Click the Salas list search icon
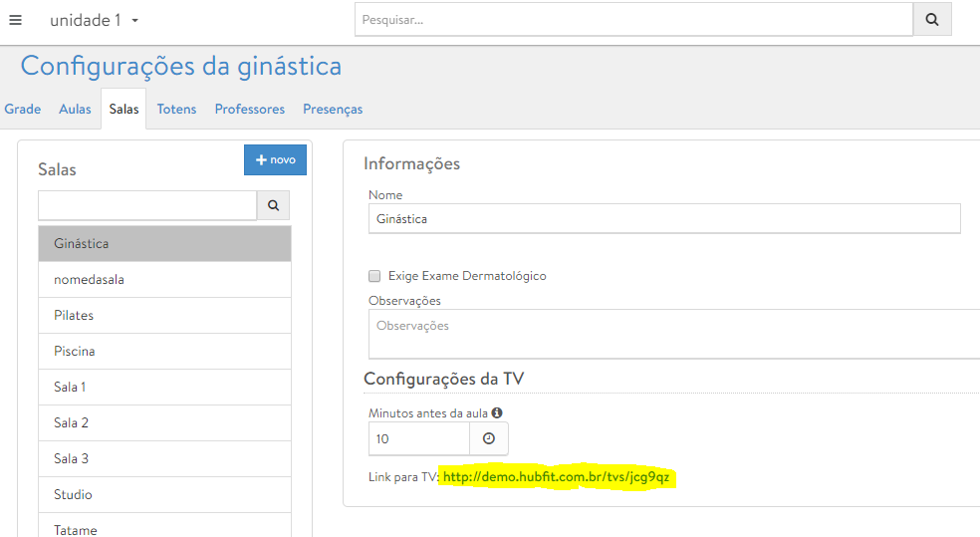 coord(274,206)
